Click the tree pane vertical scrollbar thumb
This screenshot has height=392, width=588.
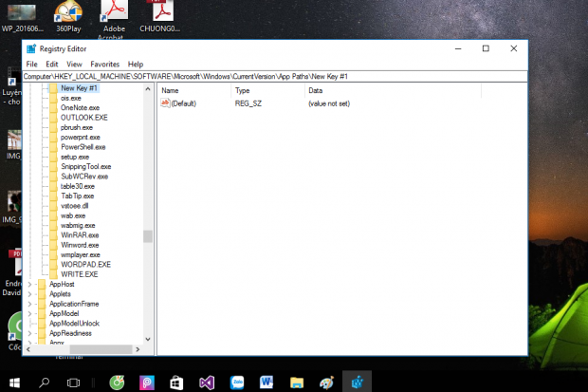(x=147, y=236)
